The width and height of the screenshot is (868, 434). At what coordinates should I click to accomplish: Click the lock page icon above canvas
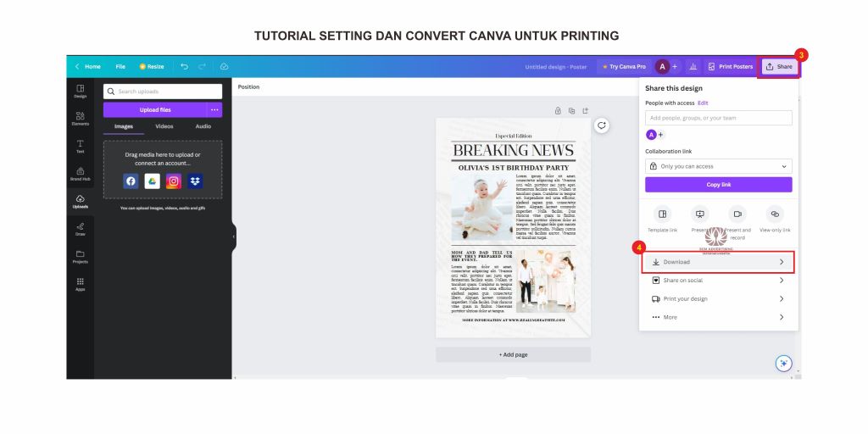558,111
